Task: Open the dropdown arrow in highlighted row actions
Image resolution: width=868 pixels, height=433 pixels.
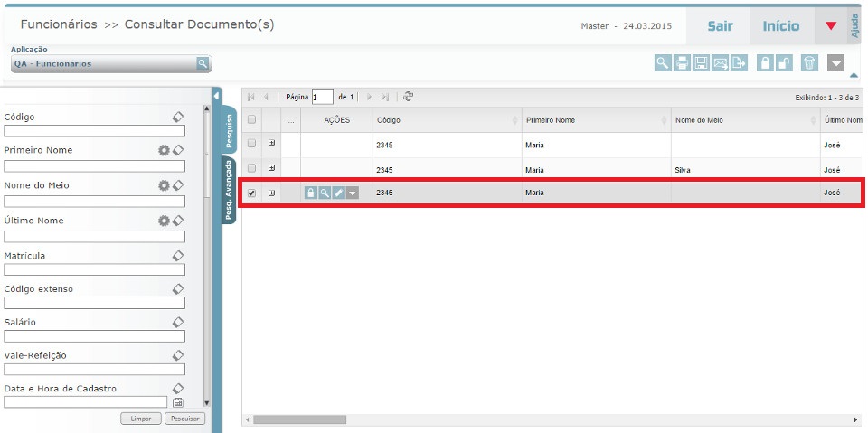Action: pos(352,193)
